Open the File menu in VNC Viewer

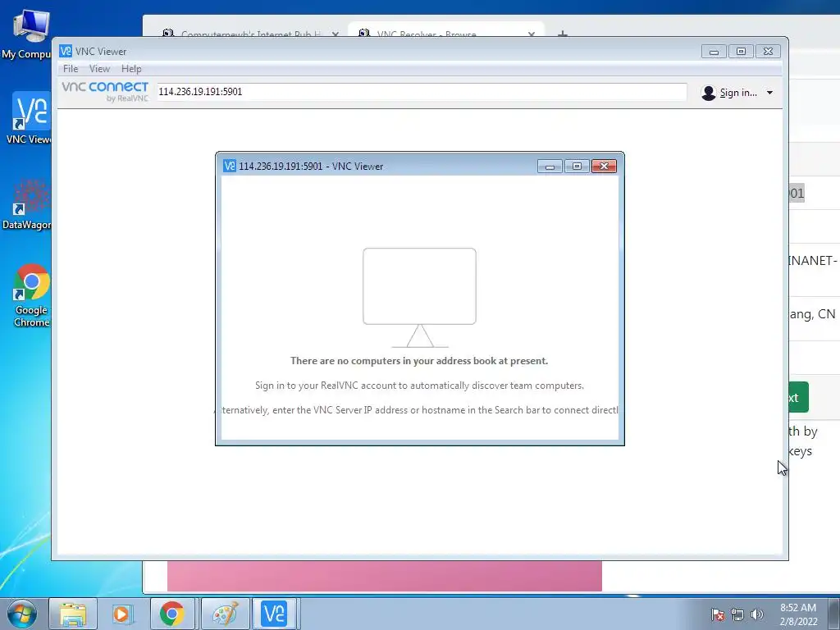[x=71, y=69]
